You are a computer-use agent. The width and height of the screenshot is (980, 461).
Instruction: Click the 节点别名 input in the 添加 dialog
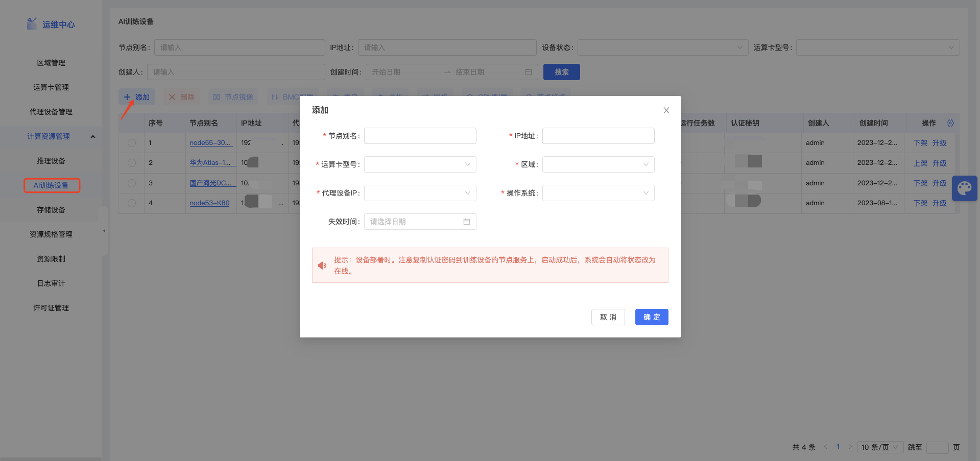coord(420,136)
